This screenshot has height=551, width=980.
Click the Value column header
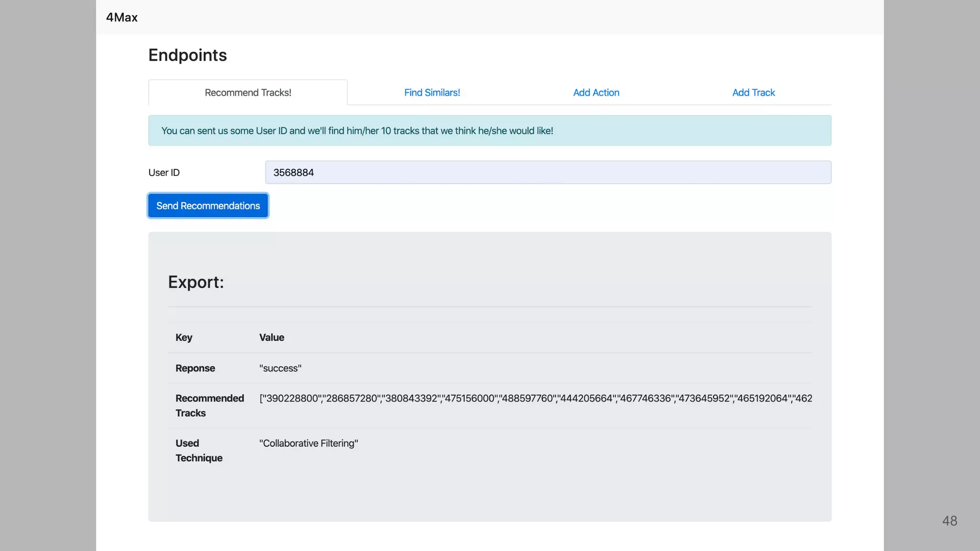271,337
